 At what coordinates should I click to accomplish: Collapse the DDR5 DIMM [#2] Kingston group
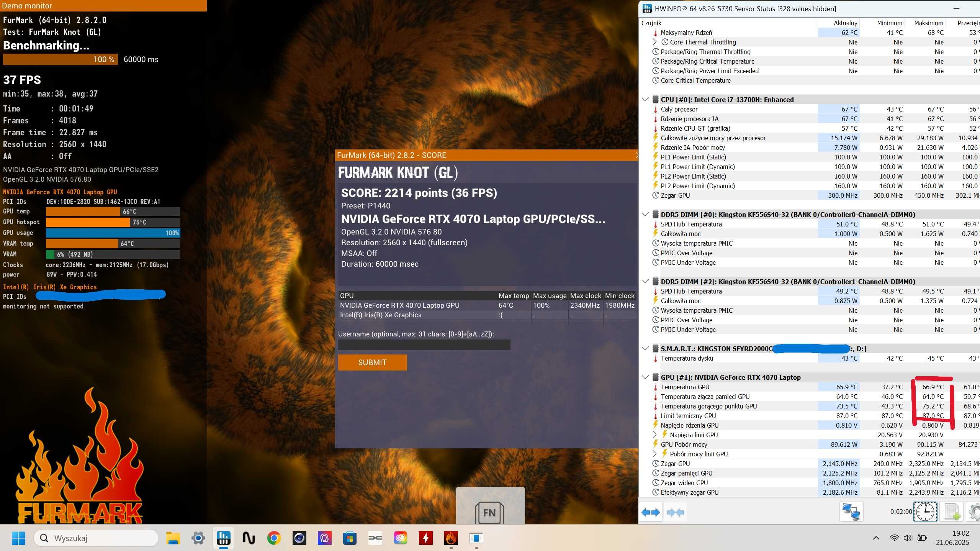(645, 282)
